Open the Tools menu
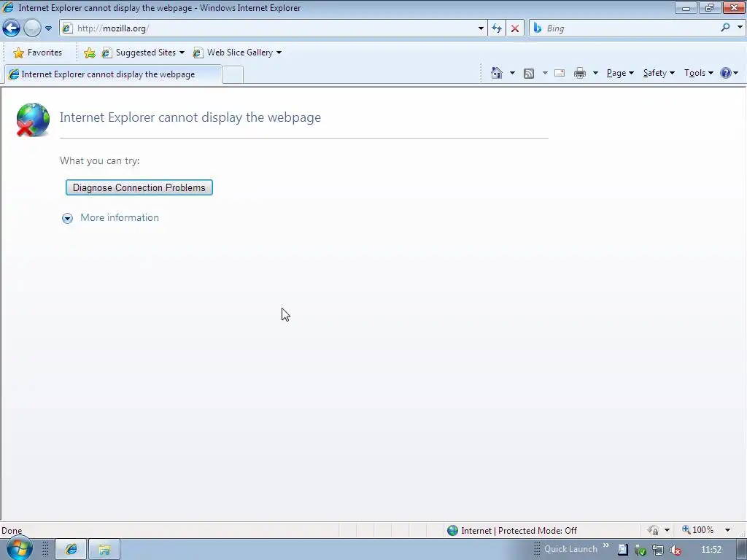747x560 pixels. coord(698,73)
